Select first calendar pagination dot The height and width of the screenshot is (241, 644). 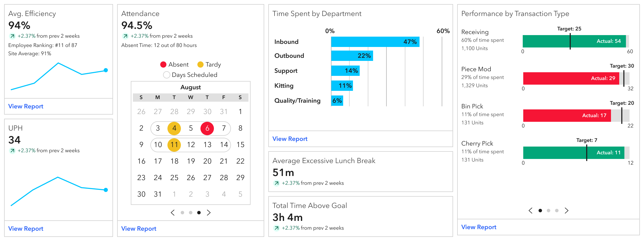coord(182,213)
